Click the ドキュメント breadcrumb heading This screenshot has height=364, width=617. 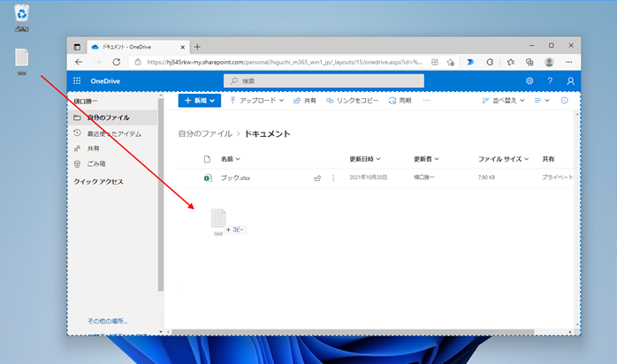[x=267, y=133]
